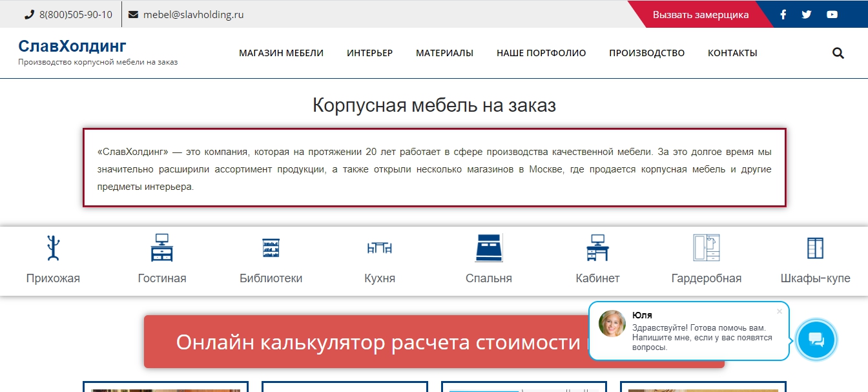Select the Прихожая coat rack icon
The width and height of the screenshot is (868, 392).
point(53,248)
